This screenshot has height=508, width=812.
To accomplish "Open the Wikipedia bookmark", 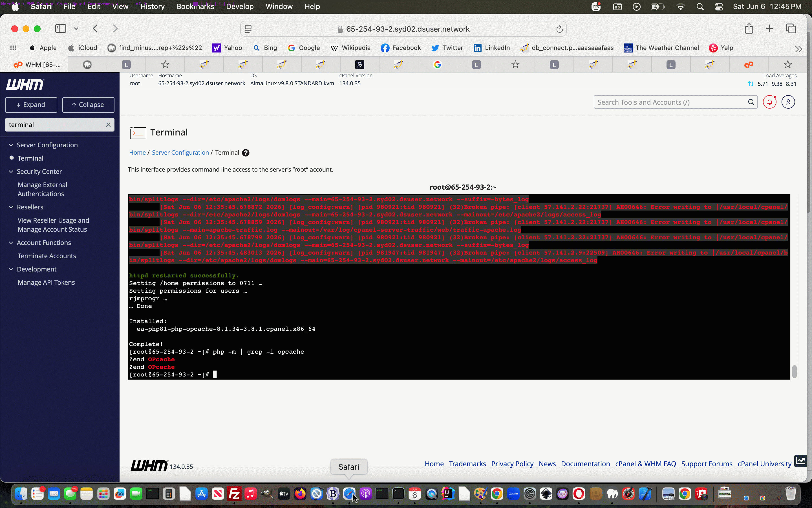I will click(350, 48).
